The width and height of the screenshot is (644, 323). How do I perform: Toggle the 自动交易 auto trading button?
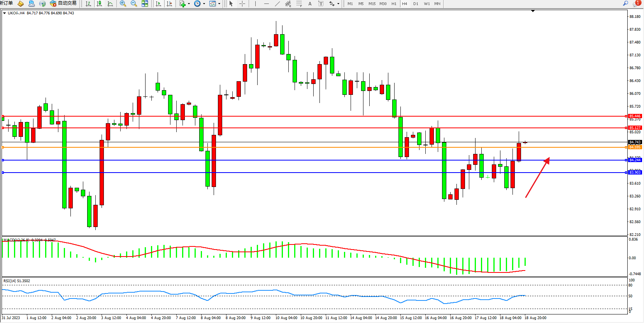tap(63, 3)
